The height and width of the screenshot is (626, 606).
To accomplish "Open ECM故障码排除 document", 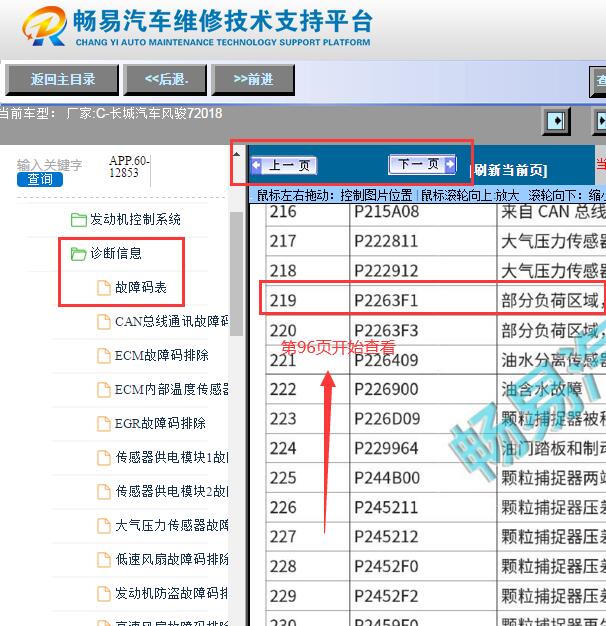I will click(x=161, y=355).
